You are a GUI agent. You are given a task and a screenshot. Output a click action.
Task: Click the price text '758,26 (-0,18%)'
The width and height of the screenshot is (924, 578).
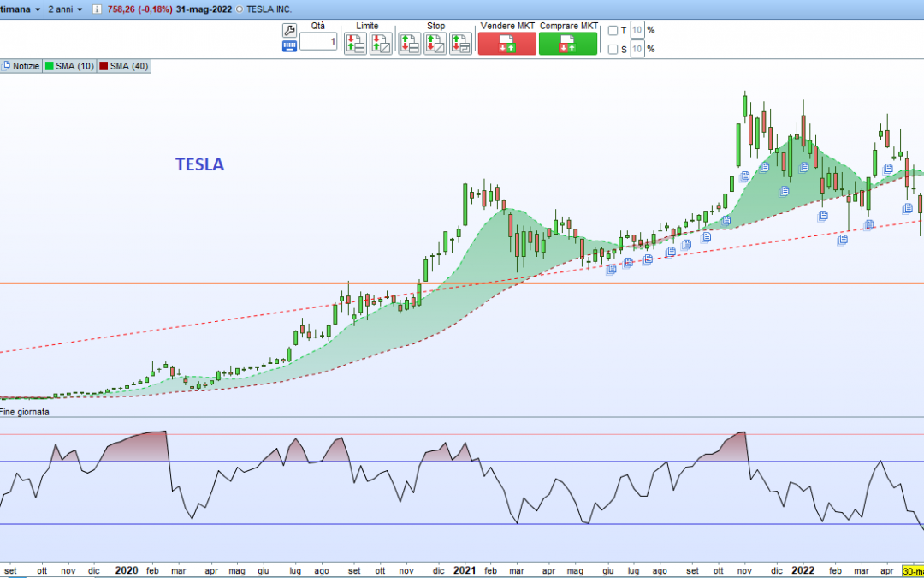pos(140,9)
